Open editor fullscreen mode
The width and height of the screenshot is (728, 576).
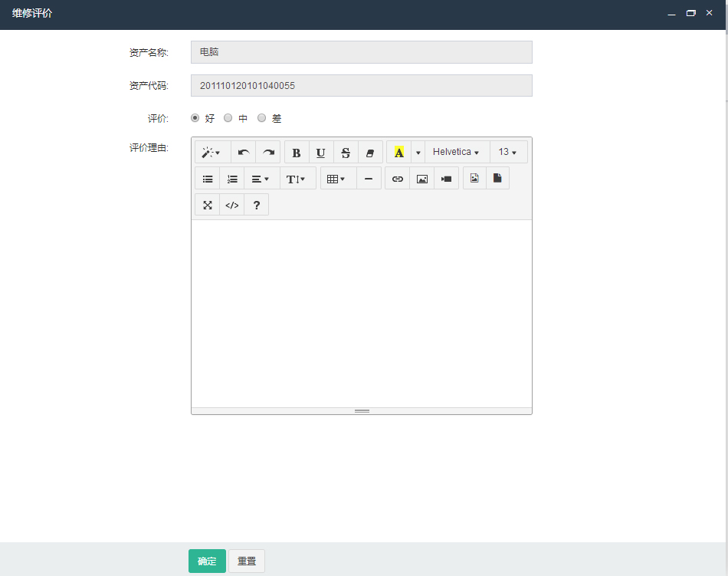(208, 205)
